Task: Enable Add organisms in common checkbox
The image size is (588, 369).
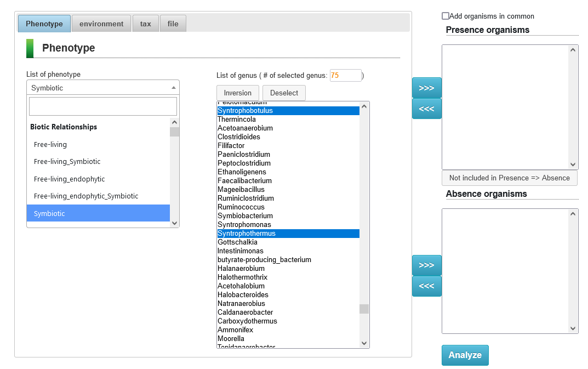Action: (446, 16)
